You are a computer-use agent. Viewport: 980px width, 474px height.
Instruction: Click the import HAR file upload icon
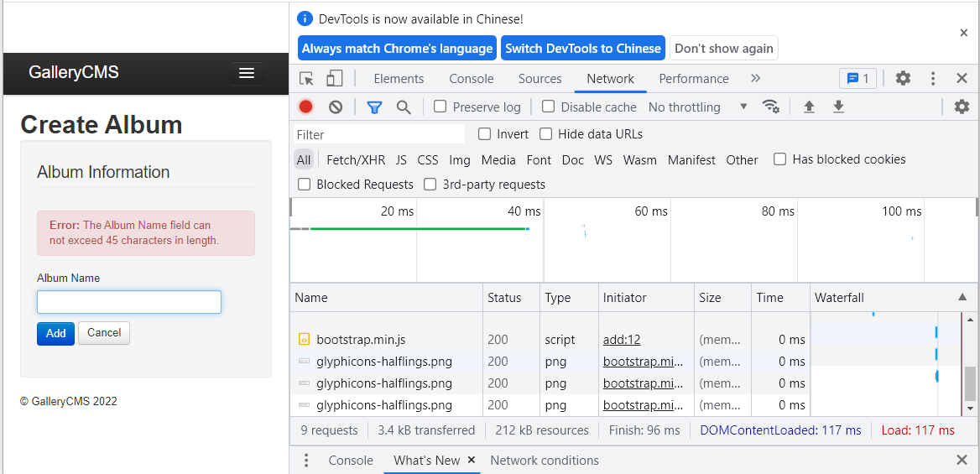pos(809,107)
